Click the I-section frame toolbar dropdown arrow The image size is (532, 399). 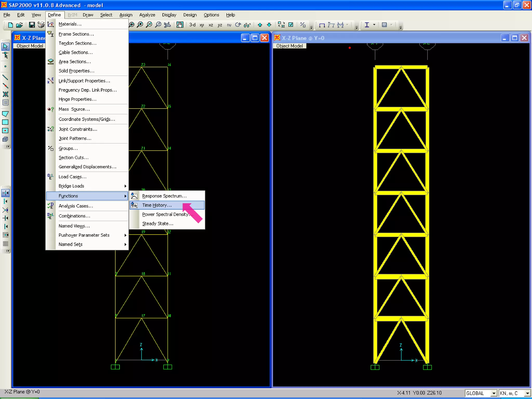(374, 25)
